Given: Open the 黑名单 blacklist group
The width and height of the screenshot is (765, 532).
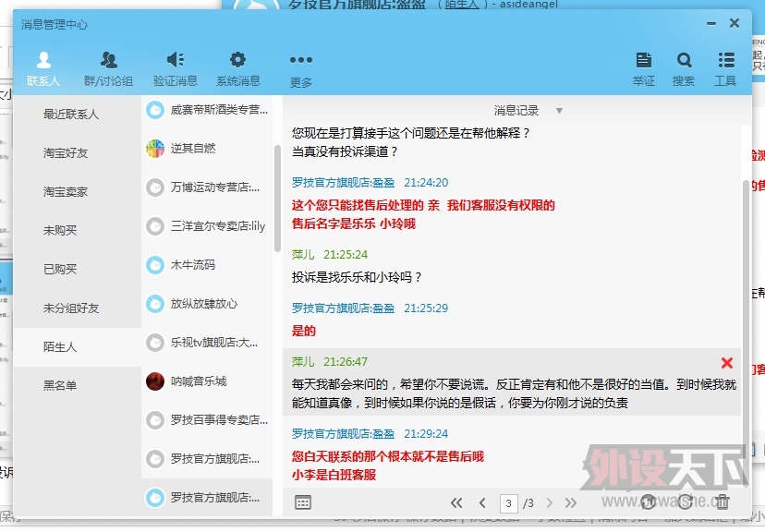Looking at the screenshot, I should (x=77, y=386).
